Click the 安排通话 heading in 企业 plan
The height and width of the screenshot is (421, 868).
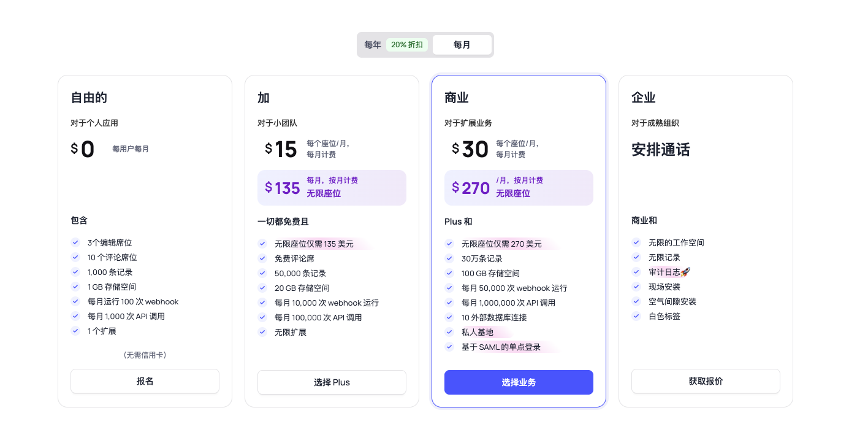660,150
